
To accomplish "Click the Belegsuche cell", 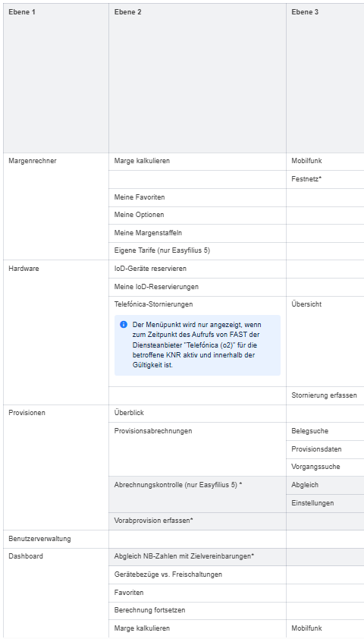I will pos(325,431).
